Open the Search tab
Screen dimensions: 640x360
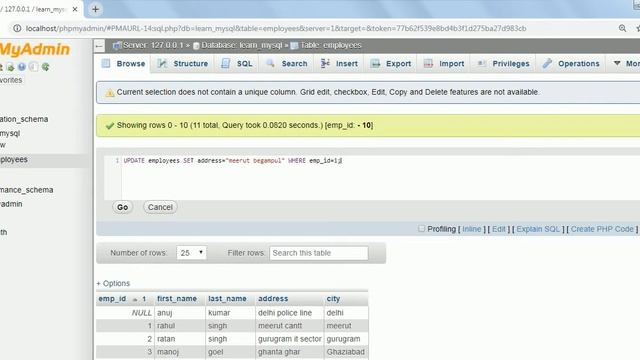[x=287, y=64]
